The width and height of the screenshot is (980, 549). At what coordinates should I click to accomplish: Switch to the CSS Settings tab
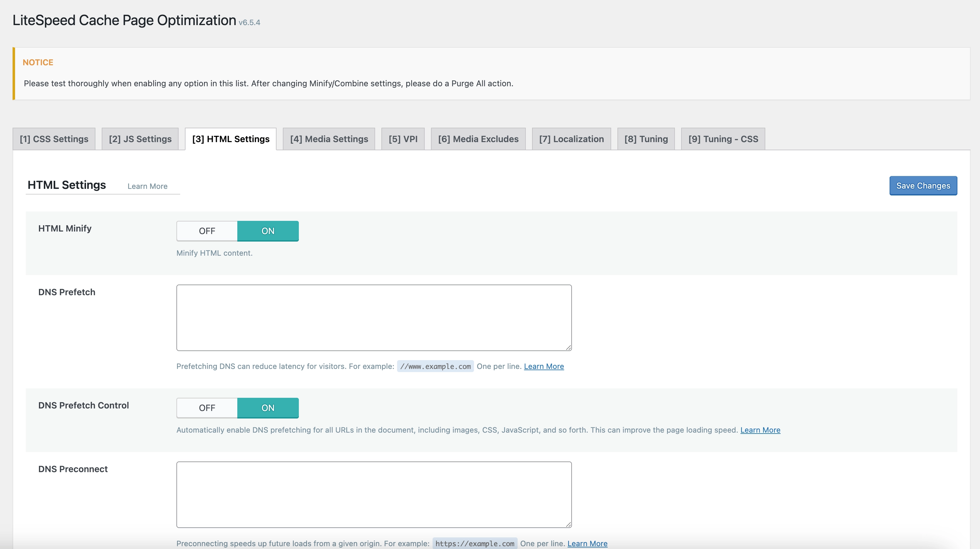coord(54,139)
